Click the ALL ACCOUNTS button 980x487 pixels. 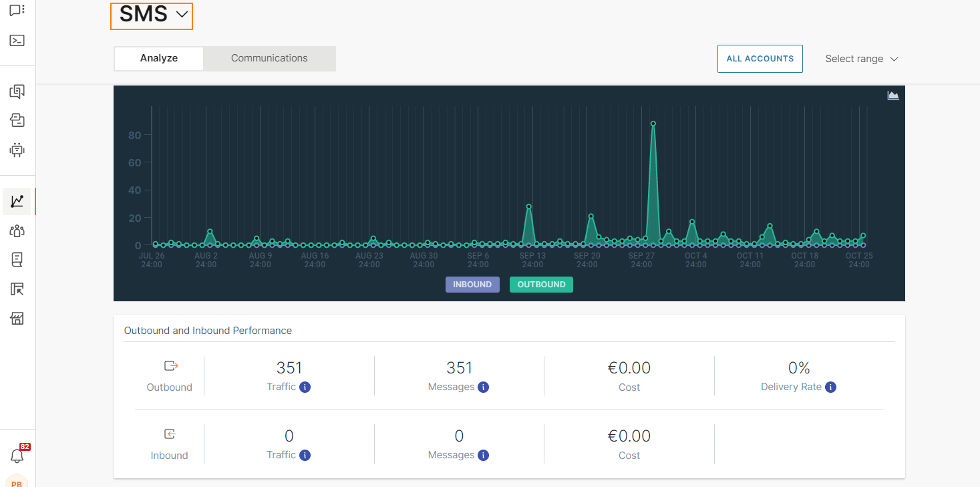pyautogui.click(x=760, y=59)
